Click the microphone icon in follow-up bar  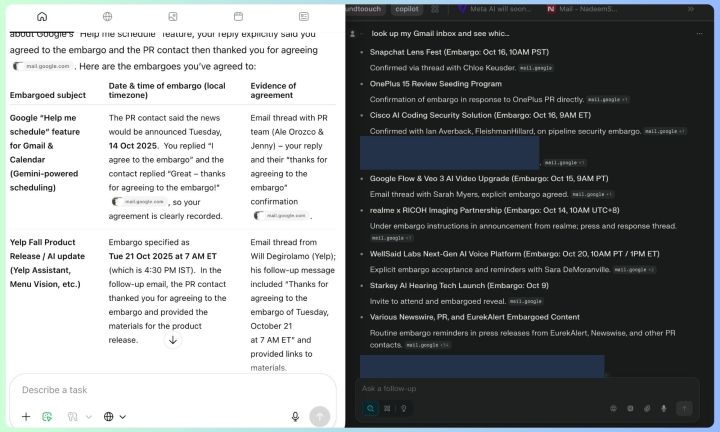click(665, 408)
